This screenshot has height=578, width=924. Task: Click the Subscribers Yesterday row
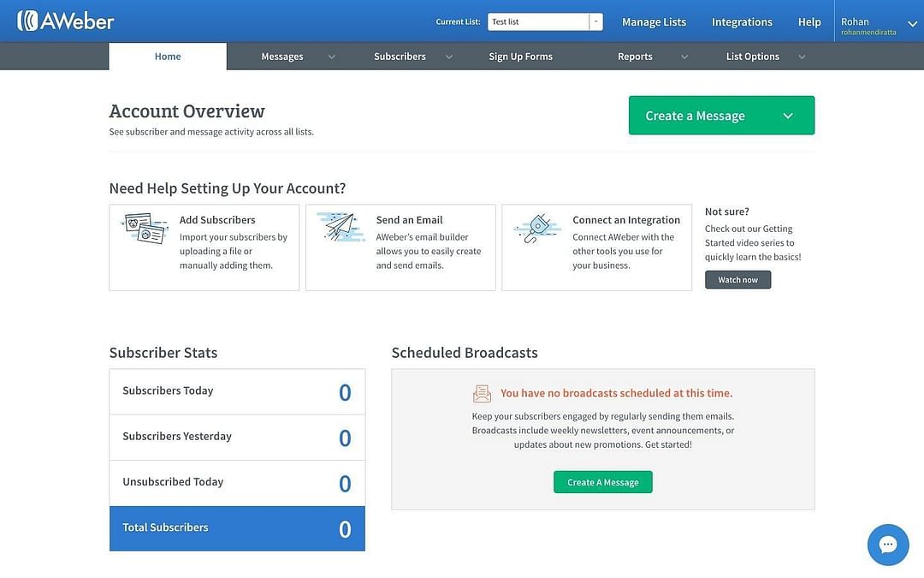[x=237, y=438]
